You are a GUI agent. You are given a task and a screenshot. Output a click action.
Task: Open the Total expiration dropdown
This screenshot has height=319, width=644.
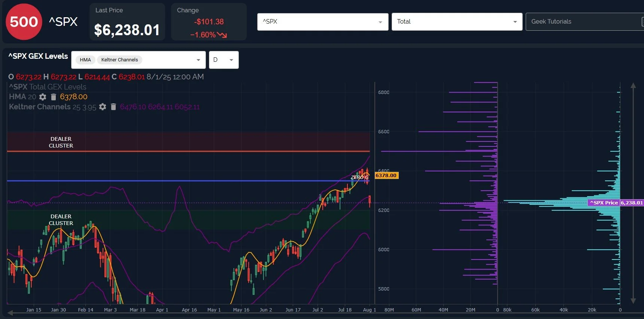point(457,22)
